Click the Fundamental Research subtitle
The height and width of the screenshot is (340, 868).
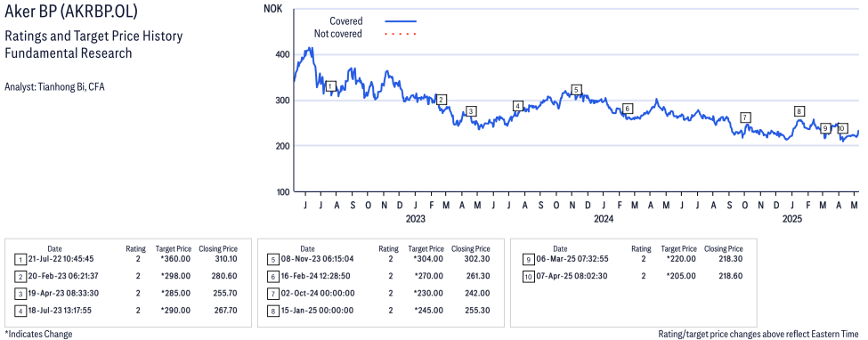point(68,53)
